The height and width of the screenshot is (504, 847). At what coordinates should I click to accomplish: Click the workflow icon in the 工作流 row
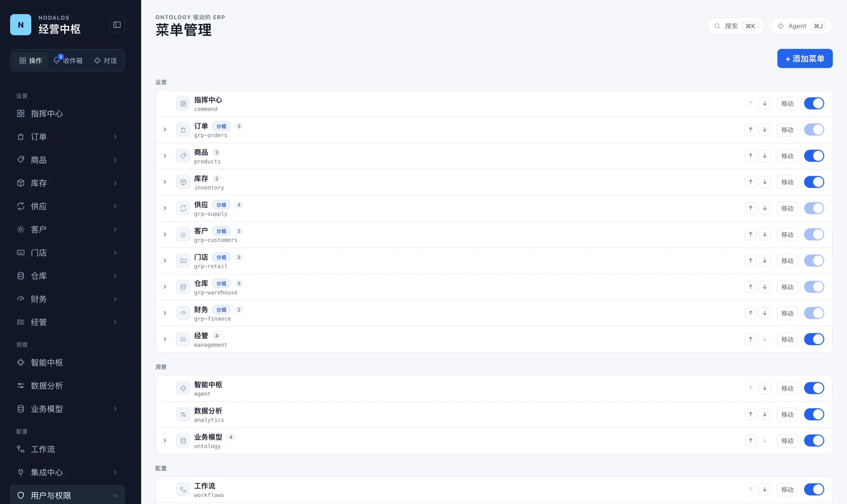[x=183, y=490]
